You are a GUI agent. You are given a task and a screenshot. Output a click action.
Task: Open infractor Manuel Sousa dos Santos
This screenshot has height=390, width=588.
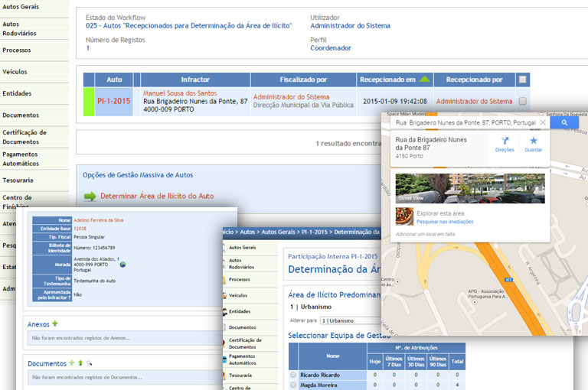[x=180, y=93]
